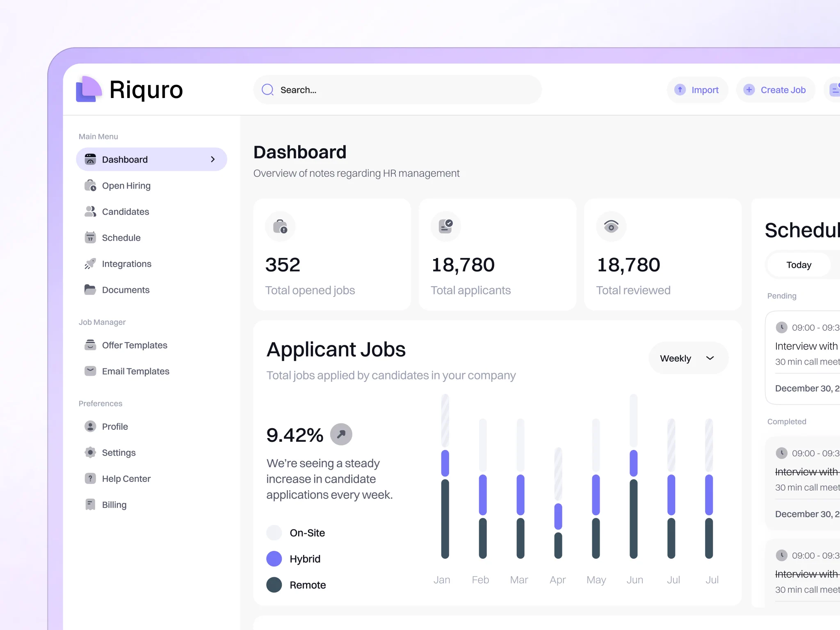This screenshot has height=630, width=840.
Task: Click the 352 Total opened jobs card
Action: (x=332, y=255)
